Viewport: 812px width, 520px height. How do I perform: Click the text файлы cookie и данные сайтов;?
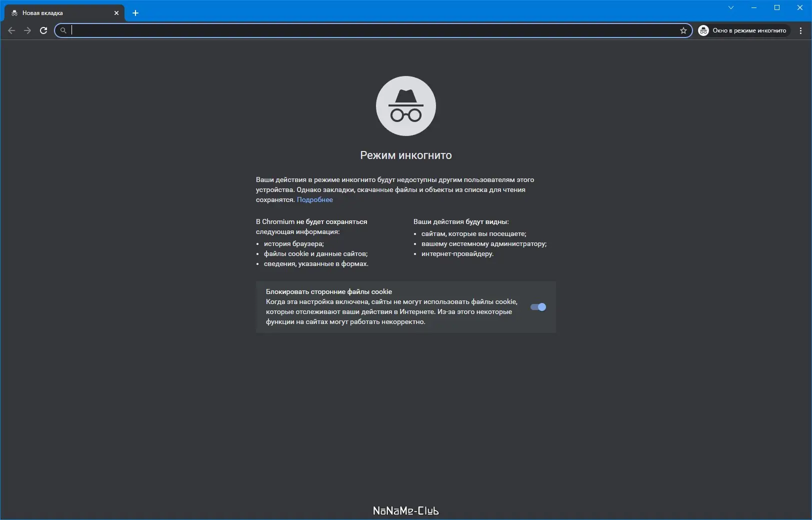315,253
